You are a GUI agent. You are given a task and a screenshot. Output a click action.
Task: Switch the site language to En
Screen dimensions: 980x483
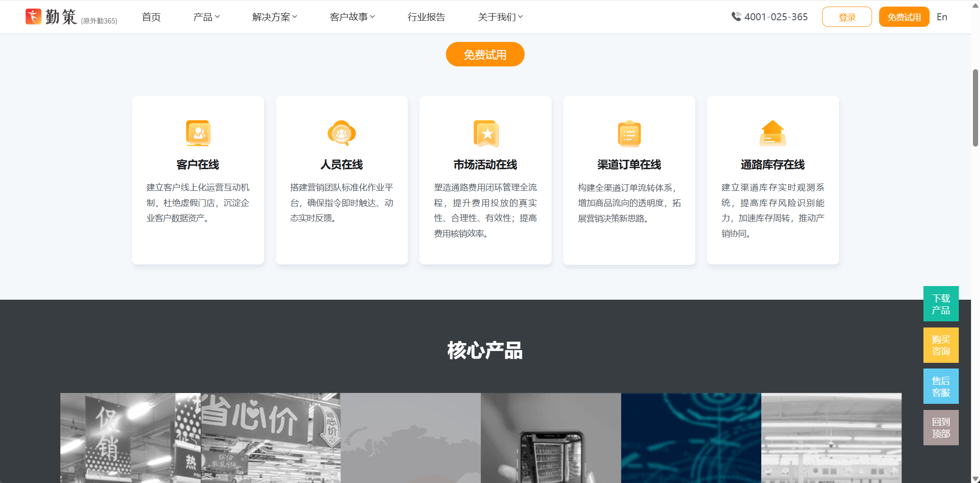[x=941, y=16]
